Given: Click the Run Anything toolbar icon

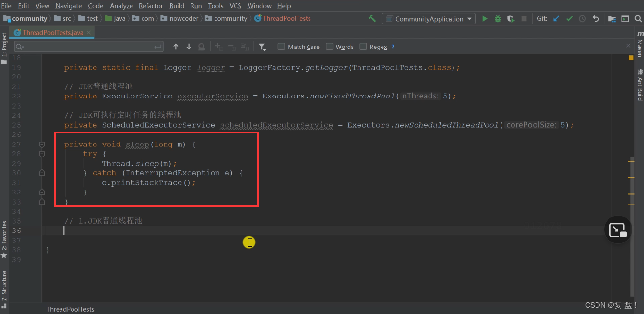Looking at the screenshot, I should [625, 19].
